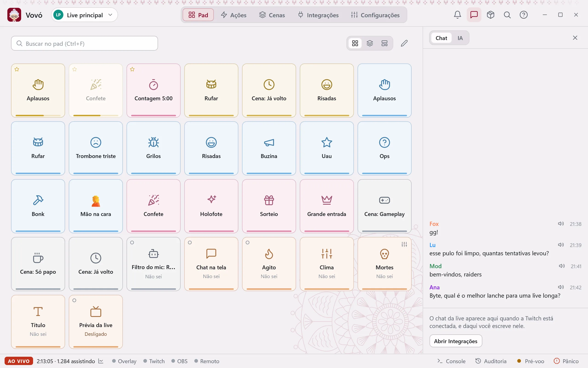Click the Buscar no pad search field
The image size is (588, 368).
(x=84, y=43)
